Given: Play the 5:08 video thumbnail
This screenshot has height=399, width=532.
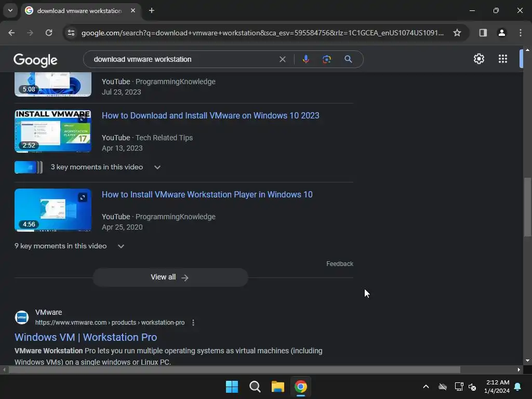Looking at the screenshot, I should (x=53, y=84).
